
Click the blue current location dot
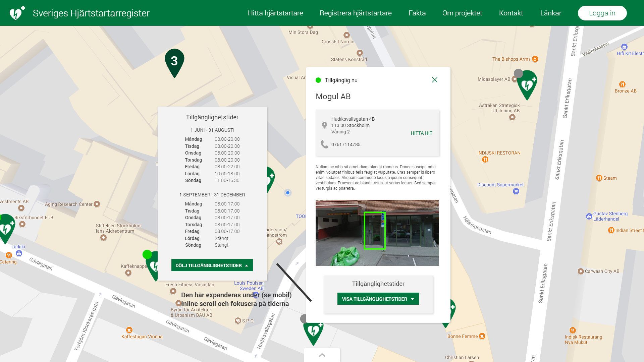pyautogui.click(x=288, y=193)
